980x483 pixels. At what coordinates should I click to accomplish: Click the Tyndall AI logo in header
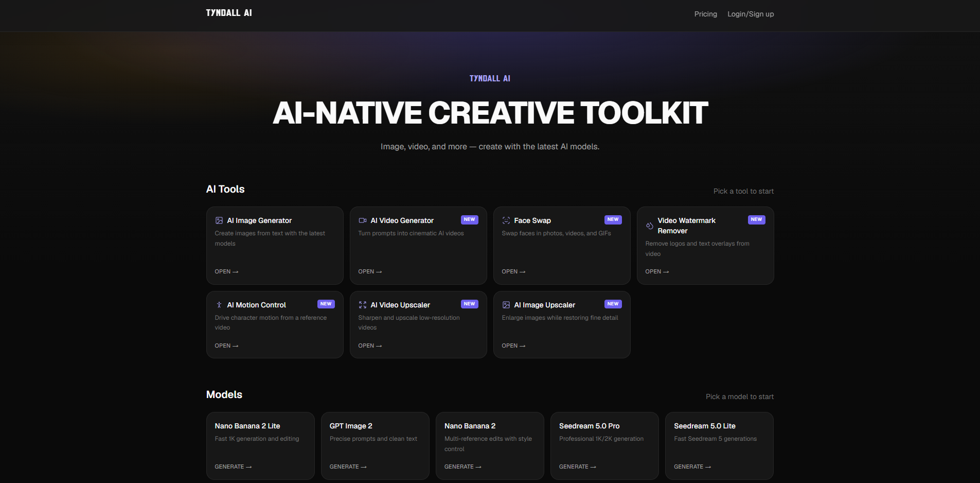pyautogui.click(x=229, y=13)
